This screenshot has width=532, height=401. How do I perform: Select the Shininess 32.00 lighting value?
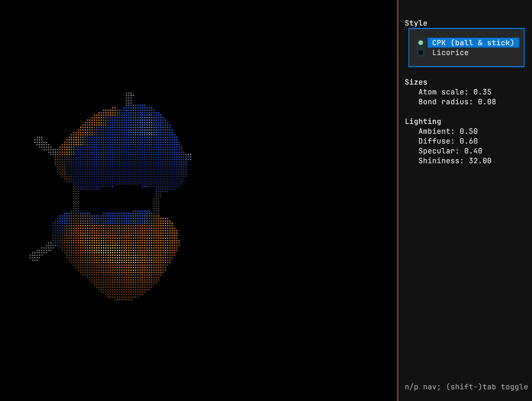pyautogui.click(x=455, y=161)
